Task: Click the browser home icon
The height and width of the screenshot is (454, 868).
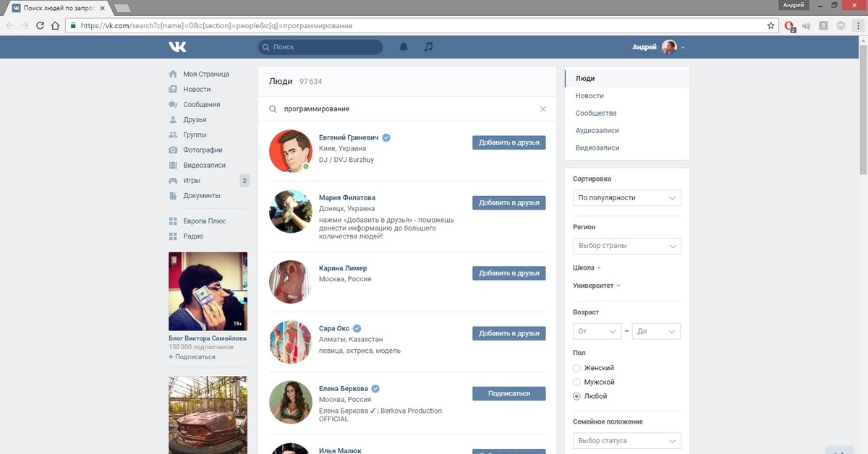Action: pos(55,25)
